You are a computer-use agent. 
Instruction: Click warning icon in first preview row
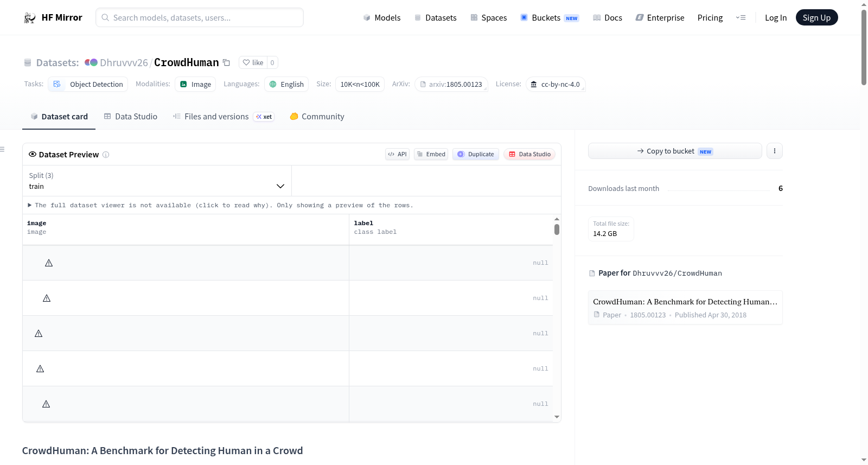coord(49,263)
